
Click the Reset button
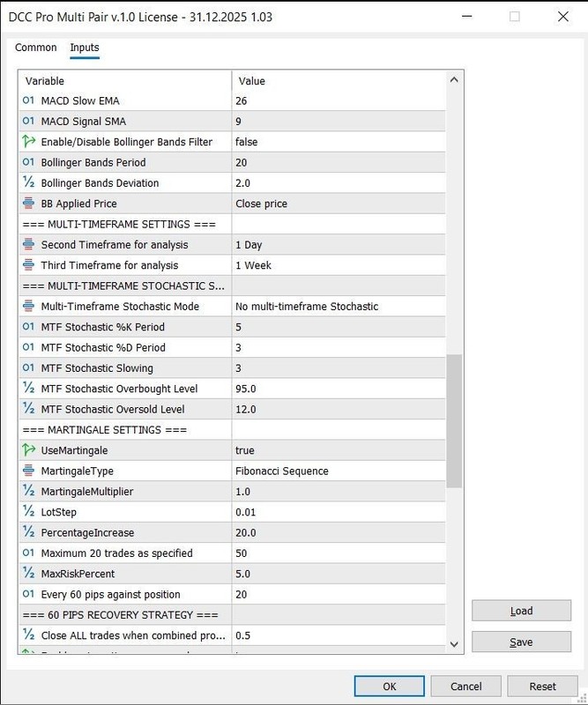pyautogui.click(x=542, y=686)
